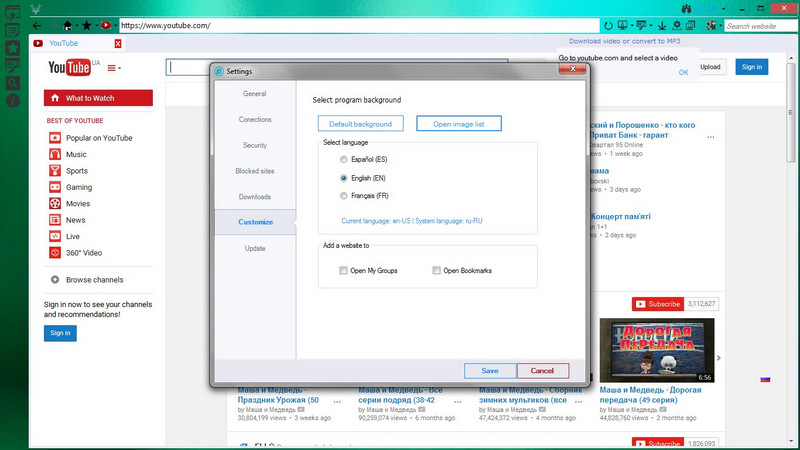Click the blue Sign in button at top
The width and height of the screenshot is (800, 450).
pyautogui.click(x=752, y=67)
